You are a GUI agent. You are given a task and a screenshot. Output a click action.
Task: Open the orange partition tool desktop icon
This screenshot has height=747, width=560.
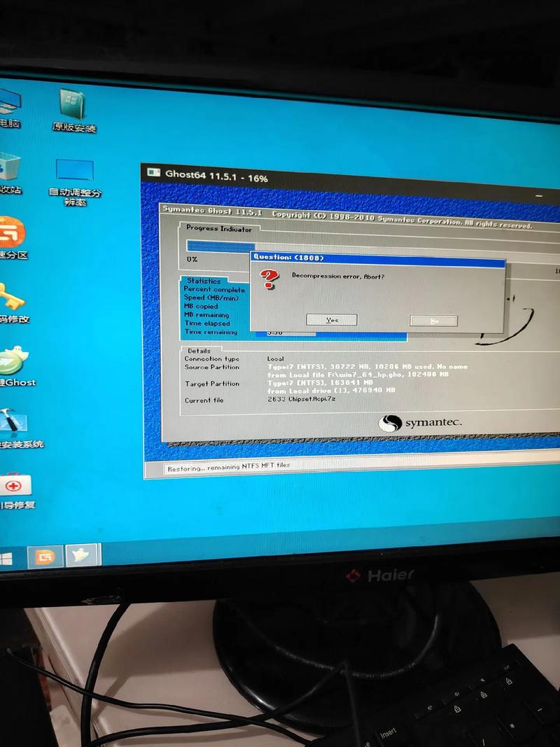click(x=12, y=230)
